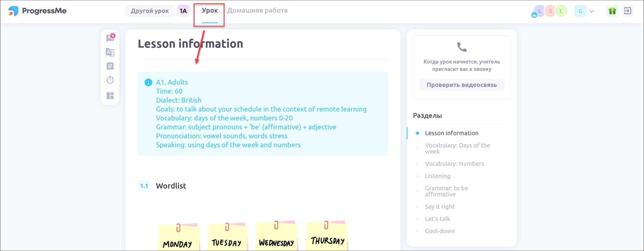Viewport: 644px width, 251px height.
Task: Open the timer stopwatch icon
Action: click(x=110, y=80)
